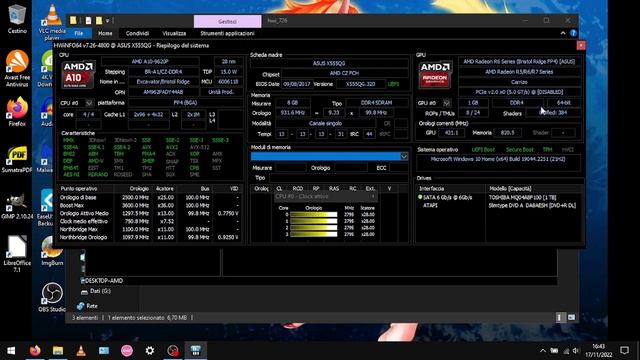Click the AMD A10 processor logo

click(x=78, y=75)
